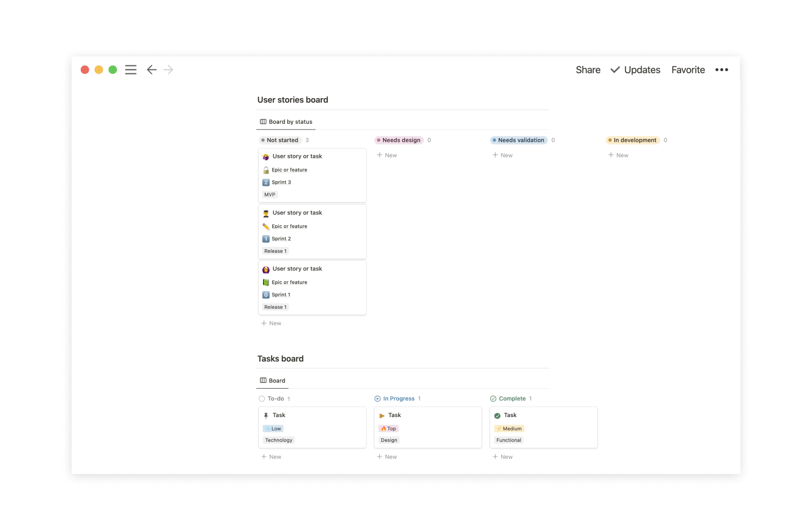Click the number 0 icon next to Sprint 1

coord(266,295)
